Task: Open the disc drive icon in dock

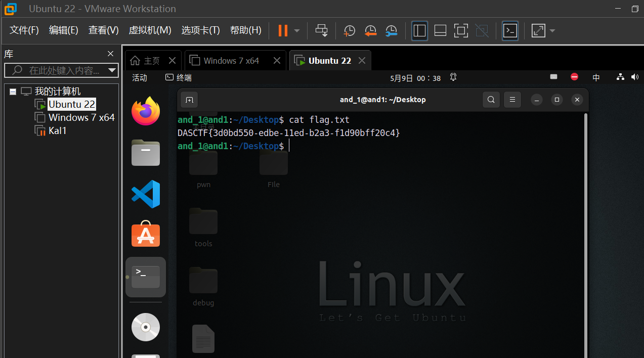Action: click(146, 327)
